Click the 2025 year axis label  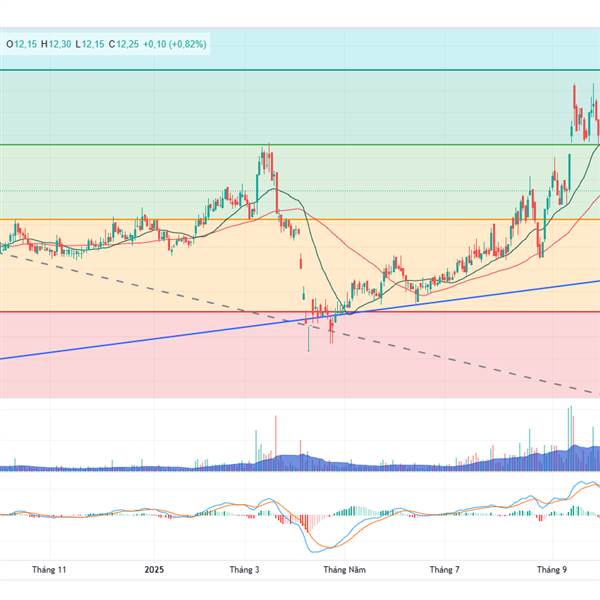point(153,569)
